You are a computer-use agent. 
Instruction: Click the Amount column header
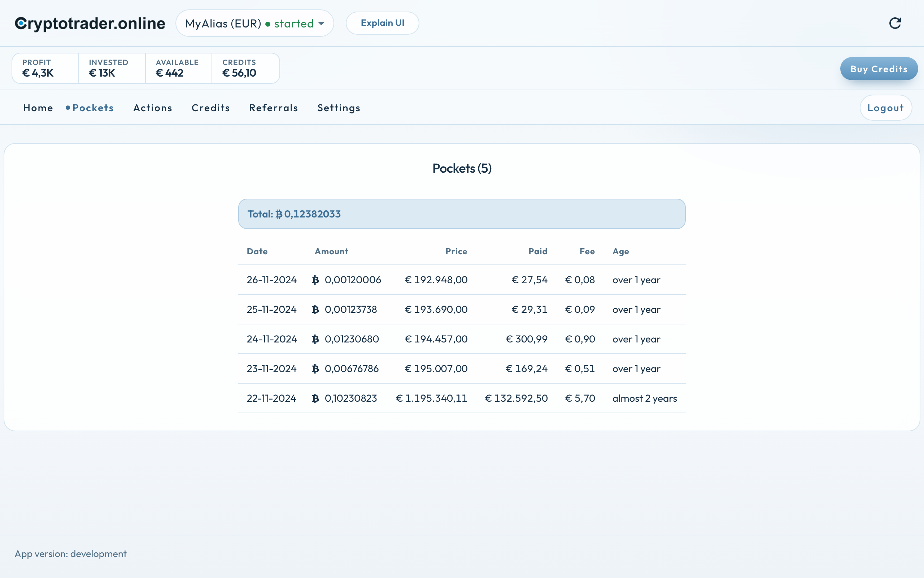[331, 251]
